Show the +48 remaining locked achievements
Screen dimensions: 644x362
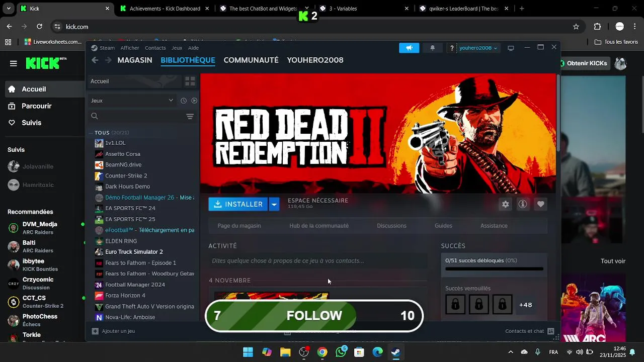coord(526,305)
